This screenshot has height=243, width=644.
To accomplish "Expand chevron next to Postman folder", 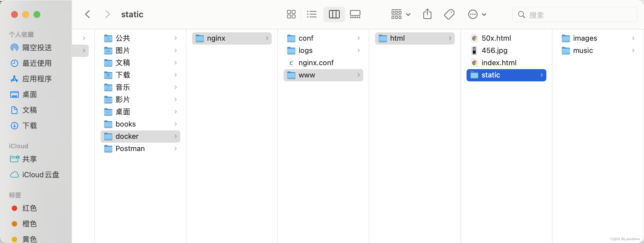I will 176,149.
